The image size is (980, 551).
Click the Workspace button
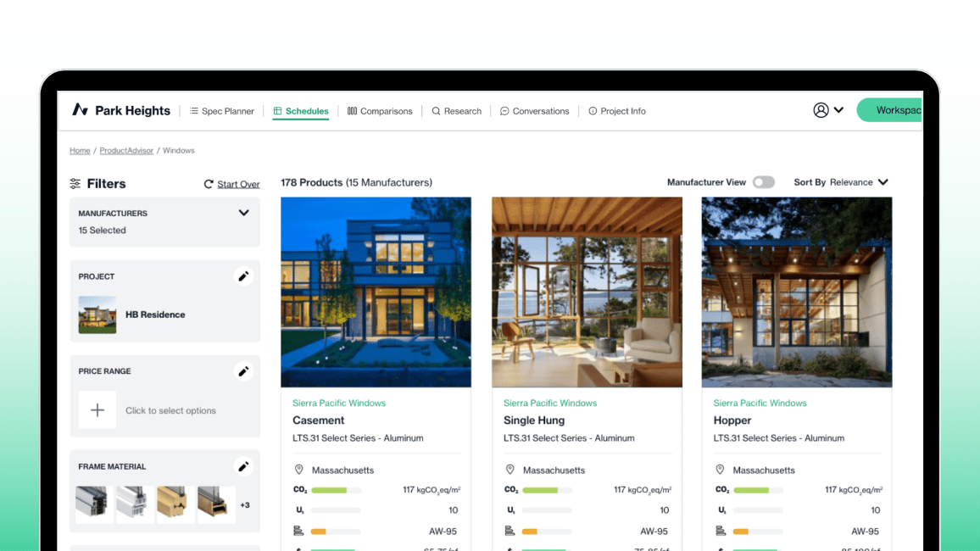(x=890, y=110)
